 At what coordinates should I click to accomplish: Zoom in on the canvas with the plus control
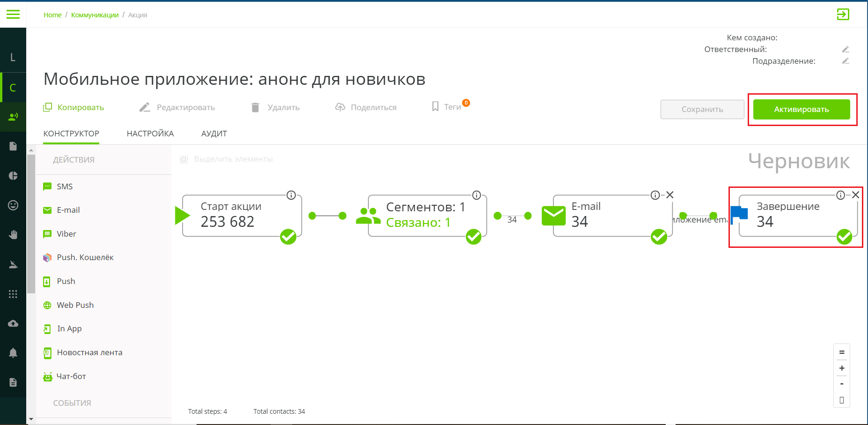pyautogui.click(x=841, y=368)
